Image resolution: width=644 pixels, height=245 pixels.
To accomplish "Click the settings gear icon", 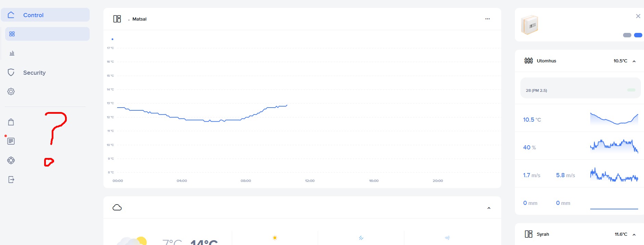I will pyautogui.click(x=11, y=91).
